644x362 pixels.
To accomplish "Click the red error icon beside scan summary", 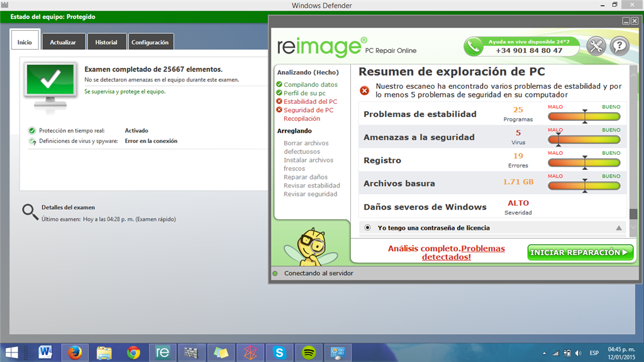I will (364, 91).
